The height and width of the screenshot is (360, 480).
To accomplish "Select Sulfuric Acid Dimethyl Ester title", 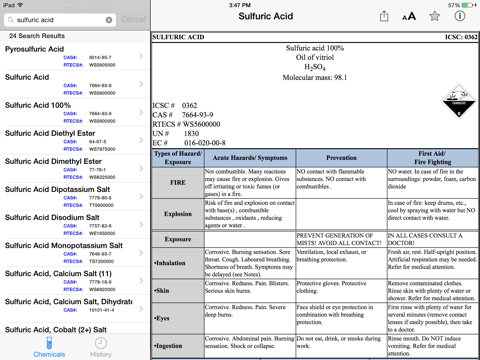I will coord(53,161).
